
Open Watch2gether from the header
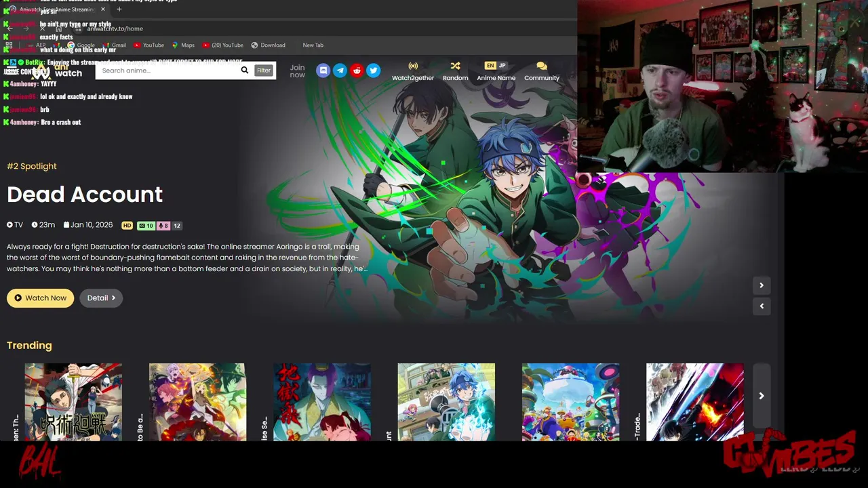413,71
